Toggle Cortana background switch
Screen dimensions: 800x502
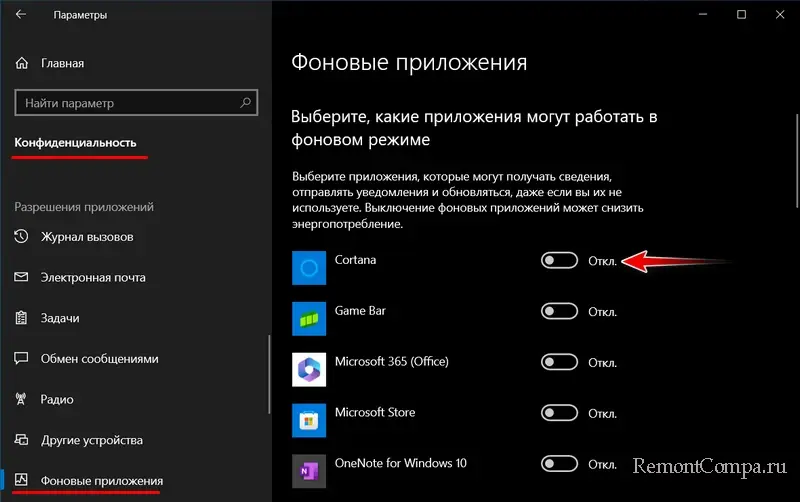tap(559, 260)
